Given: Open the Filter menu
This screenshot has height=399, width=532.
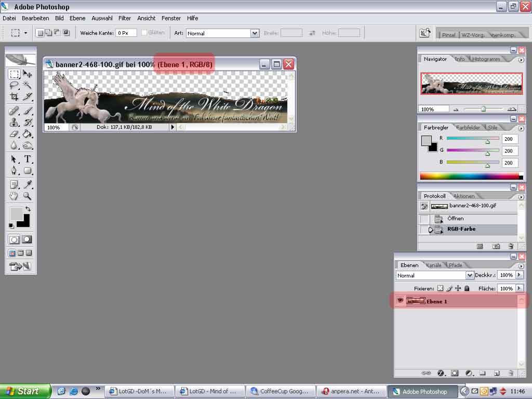Looking at the screenshot, I should click(125, 18).
